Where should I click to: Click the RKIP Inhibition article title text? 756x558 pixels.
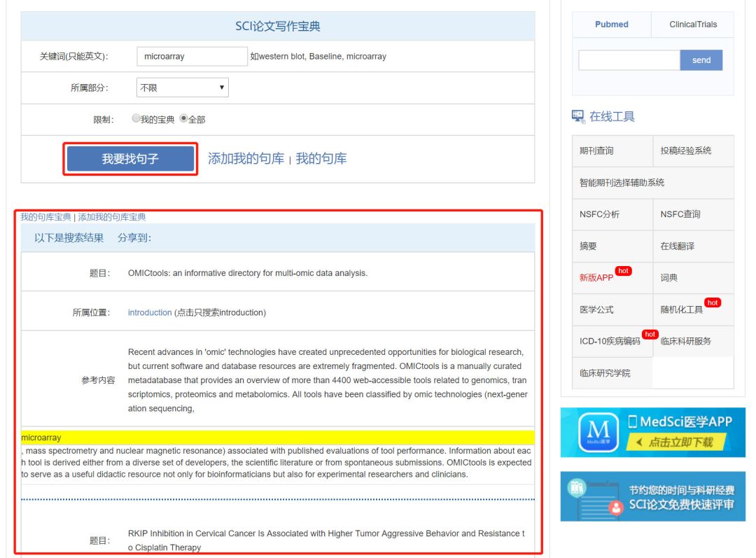point(326,540)
